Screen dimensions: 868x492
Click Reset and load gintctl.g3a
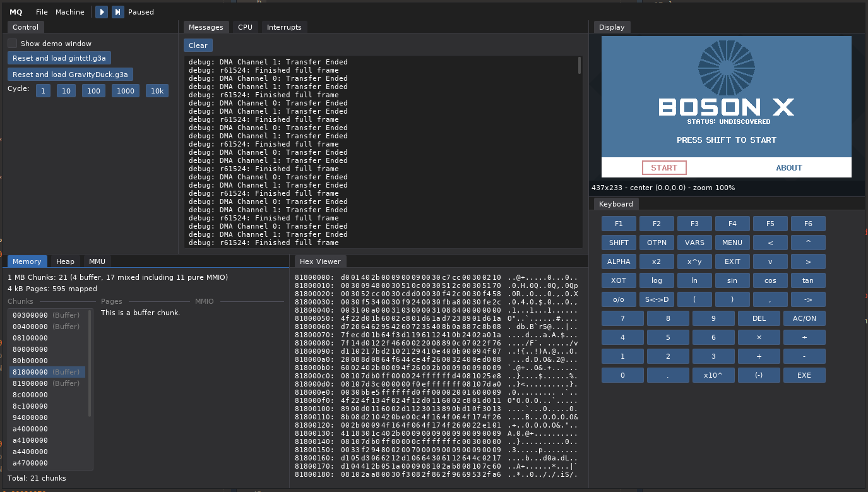59,58
